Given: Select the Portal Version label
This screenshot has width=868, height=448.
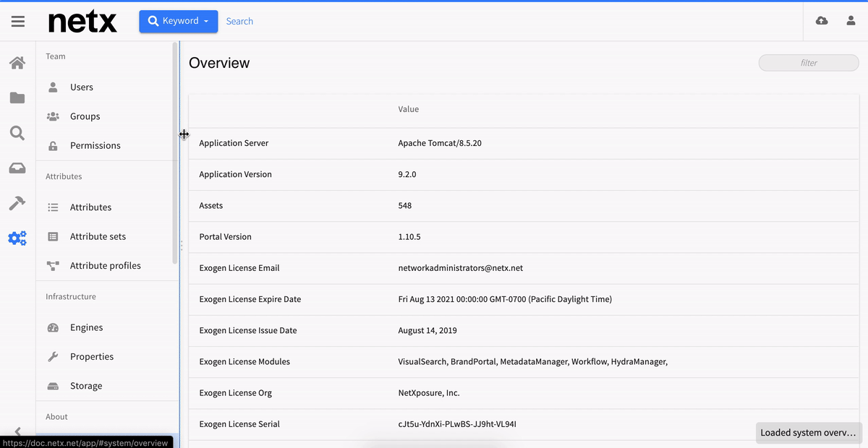Looking at the screenshot, I should [x=226, y=237].
